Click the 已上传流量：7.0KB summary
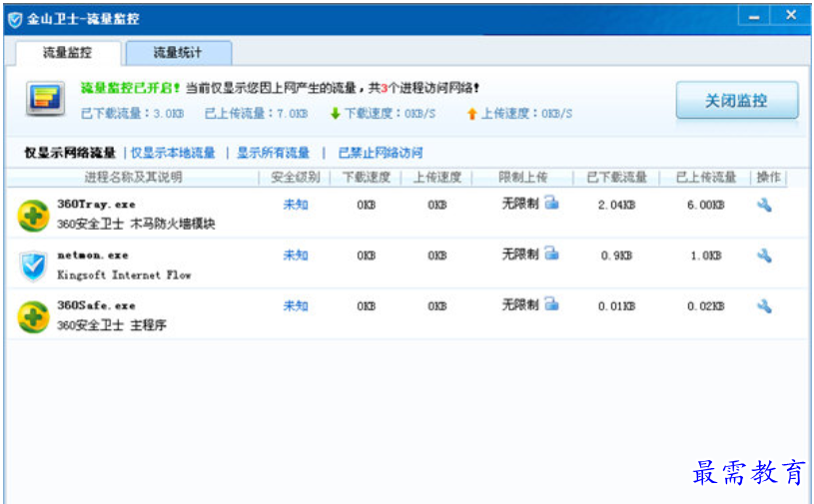The height and width of the screenshot is (504, 814). coord(256,113)
